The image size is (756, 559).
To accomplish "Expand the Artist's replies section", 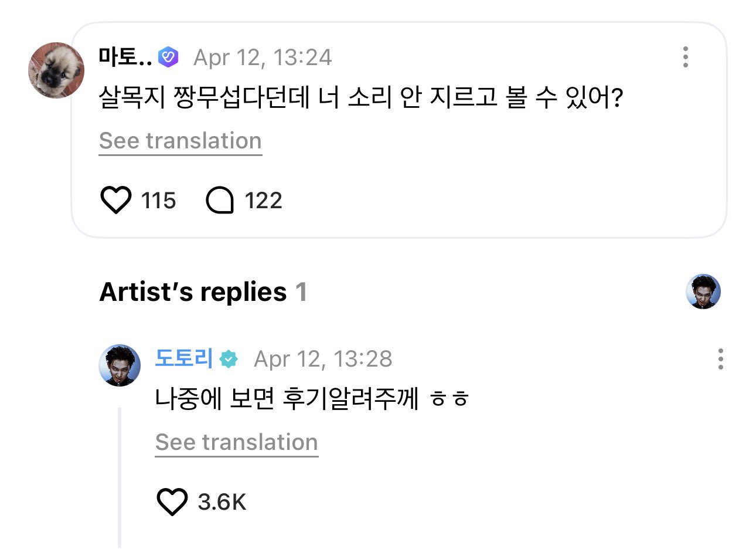I will pyautogui.click(x=203, y=292).
